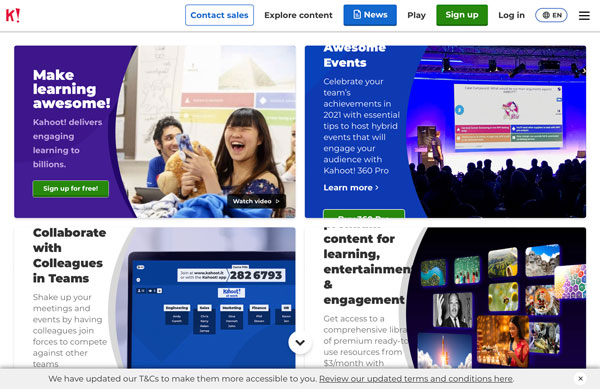Click the scroll-down chevron circle

pos(300,342)
